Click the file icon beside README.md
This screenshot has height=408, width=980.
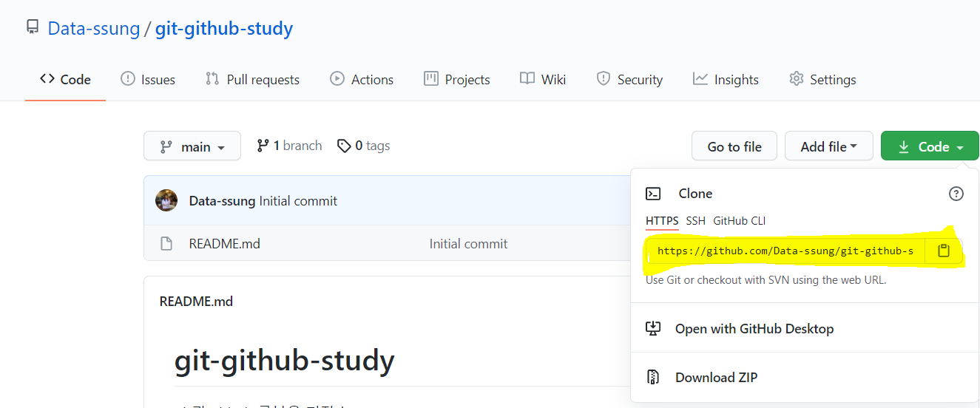tap(166, 243)
